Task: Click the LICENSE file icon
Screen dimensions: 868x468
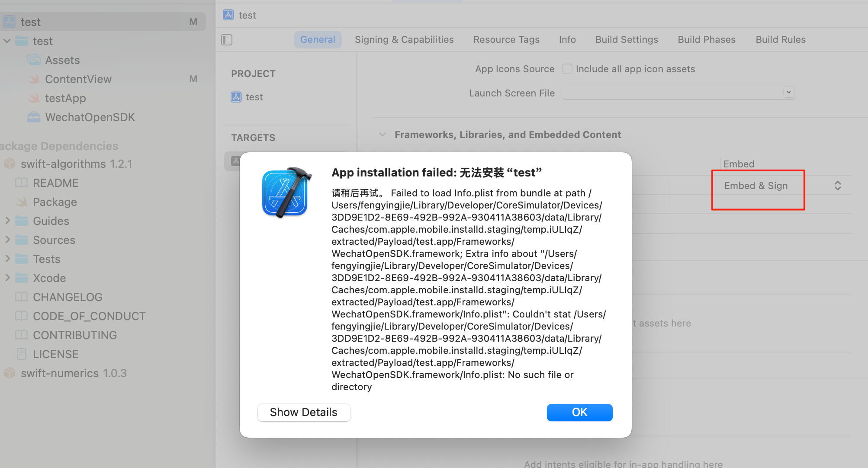Action: click(x=21, y=354)
